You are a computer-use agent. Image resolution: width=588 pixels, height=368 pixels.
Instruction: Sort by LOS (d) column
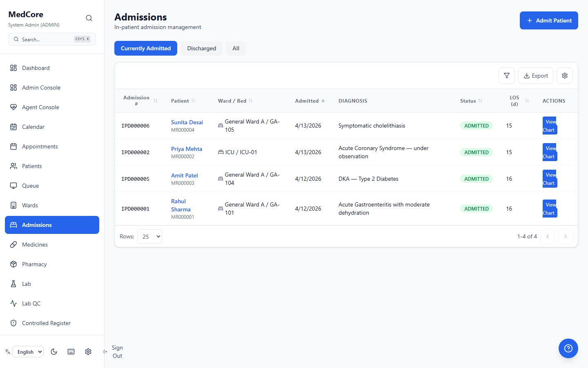pos(518,101)
